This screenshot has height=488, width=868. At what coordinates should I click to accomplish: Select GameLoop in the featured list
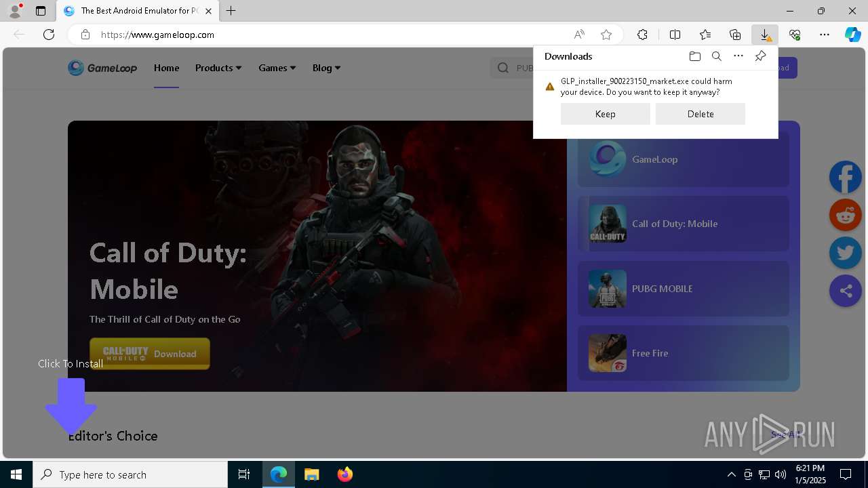click(x=684, y=159)
